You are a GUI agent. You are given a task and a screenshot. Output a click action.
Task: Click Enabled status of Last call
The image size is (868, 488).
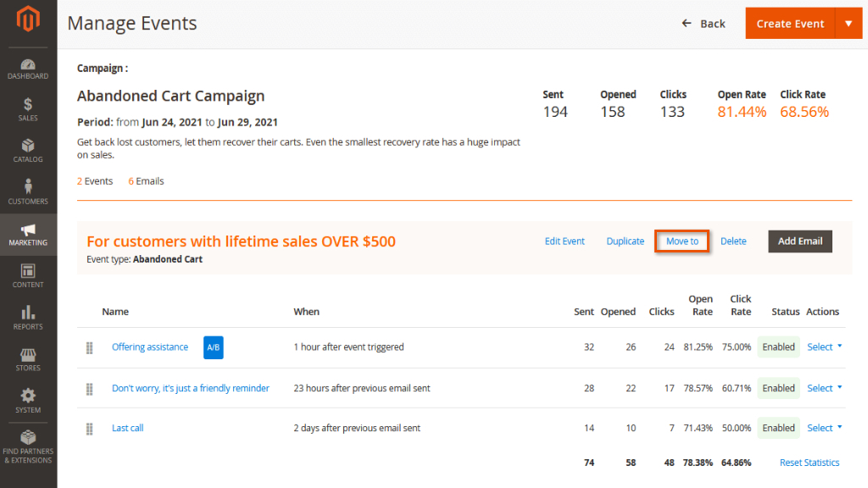(778, 428)
